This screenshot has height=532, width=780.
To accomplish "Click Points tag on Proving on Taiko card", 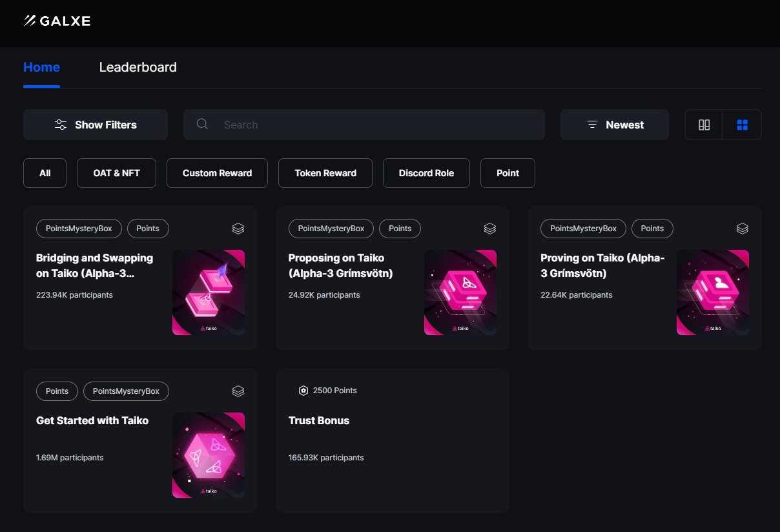I will pos(652,229).
